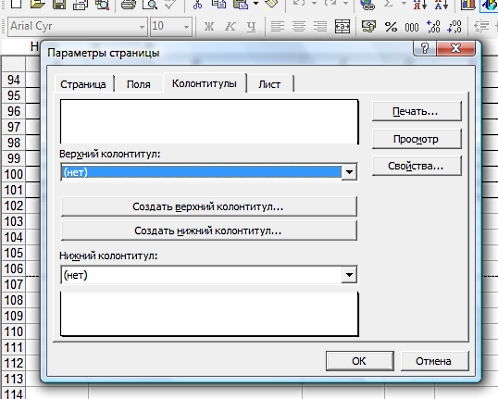498x399 pixels.
Task: Open the Свойства... button
Action: pos(417,166)
